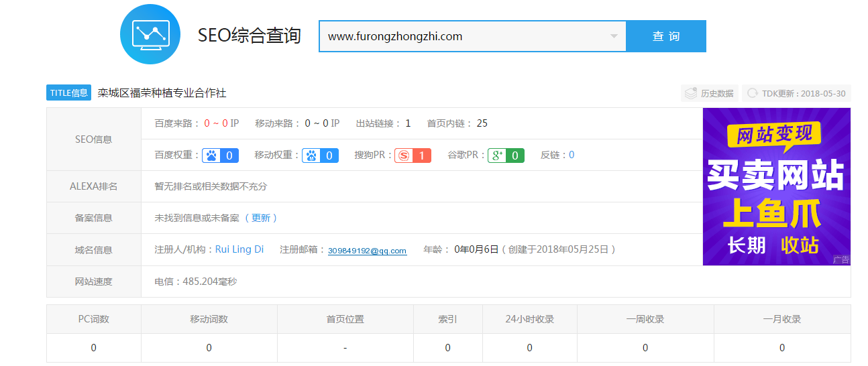Image resolution: width=868 pixels, height=366 pixels.
Task: Select the 24小时收录 column header
Action: click(x=529, y=319)
